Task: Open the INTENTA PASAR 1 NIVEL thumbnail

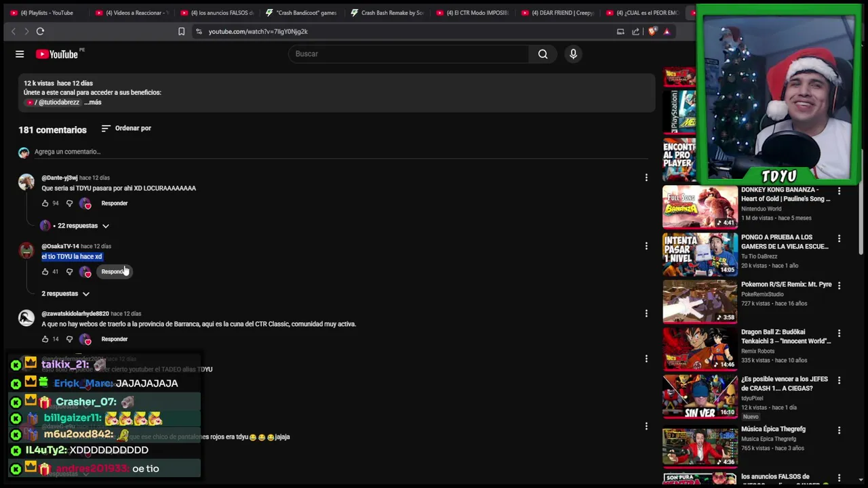Action: (x=700, y=254)
